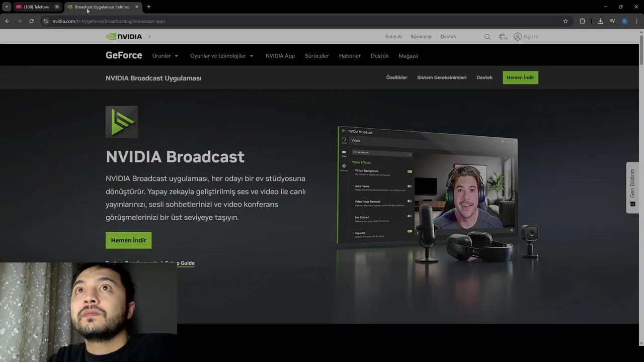Expand the Ürünler dropdown menu
644x362 pixels.
coord(165,56)
